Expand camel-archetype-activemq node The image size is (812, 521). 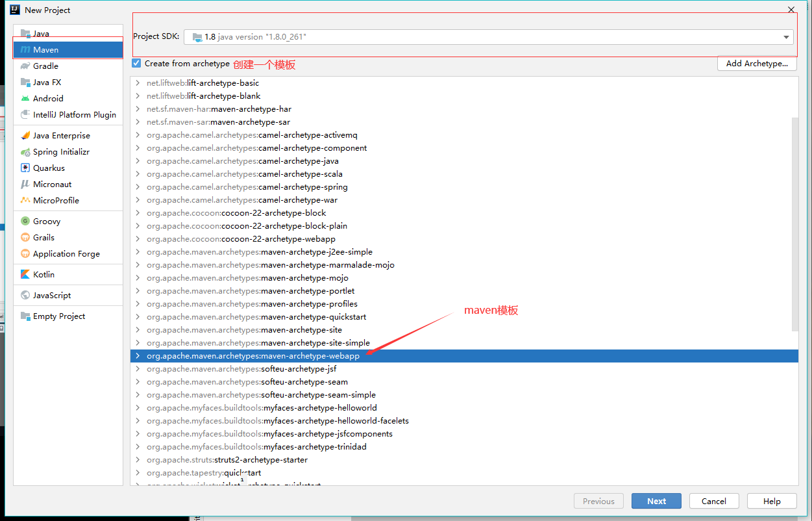pyautogui.click(x=138, y=135)
